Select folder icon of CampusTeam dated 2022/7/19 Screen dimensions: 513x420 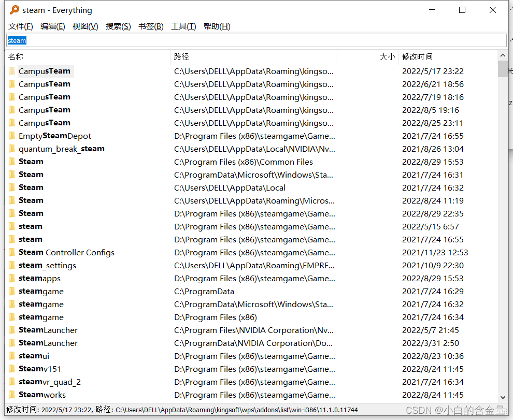click(12, 97)
